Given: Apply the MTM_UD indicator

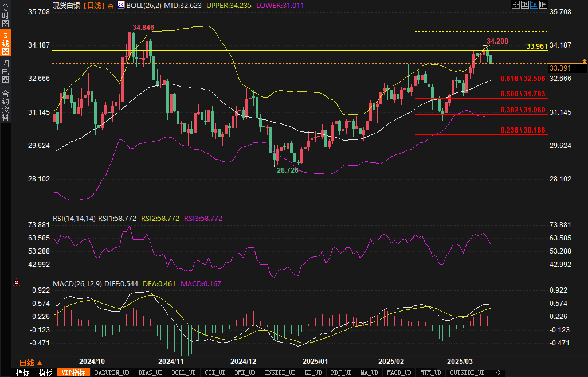Looking at the screenshot, I should point(430,372).
